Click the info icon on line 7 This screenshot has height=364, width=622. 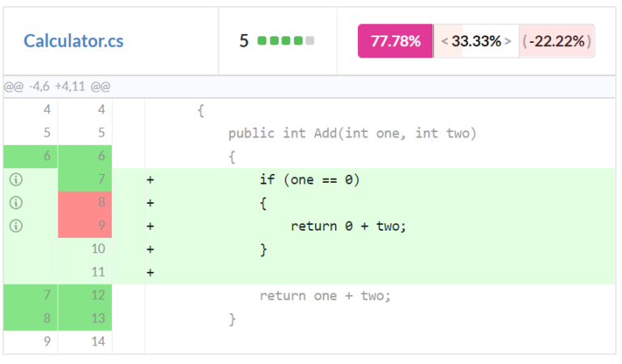(15, 180)
